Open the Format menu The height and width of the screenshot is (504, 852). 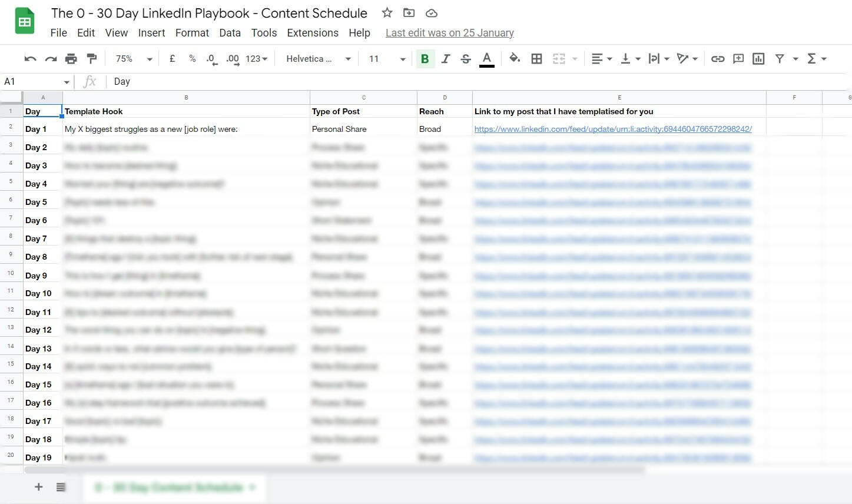192,33
